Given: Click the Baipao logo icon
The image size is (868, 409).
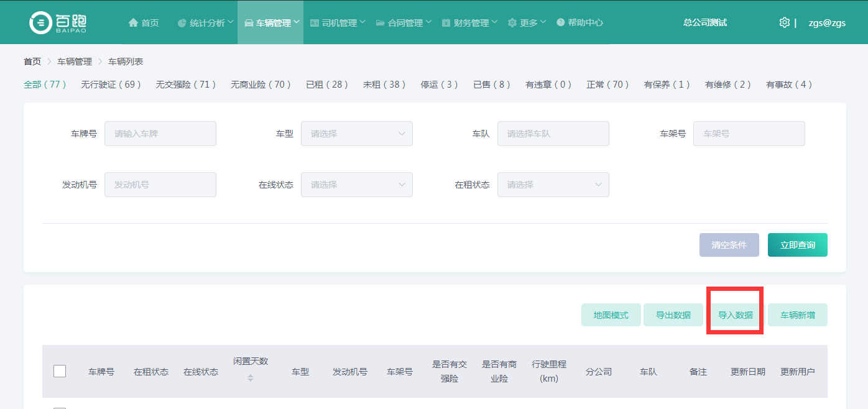Looking at the screenshot, I should tap(40, 22).
